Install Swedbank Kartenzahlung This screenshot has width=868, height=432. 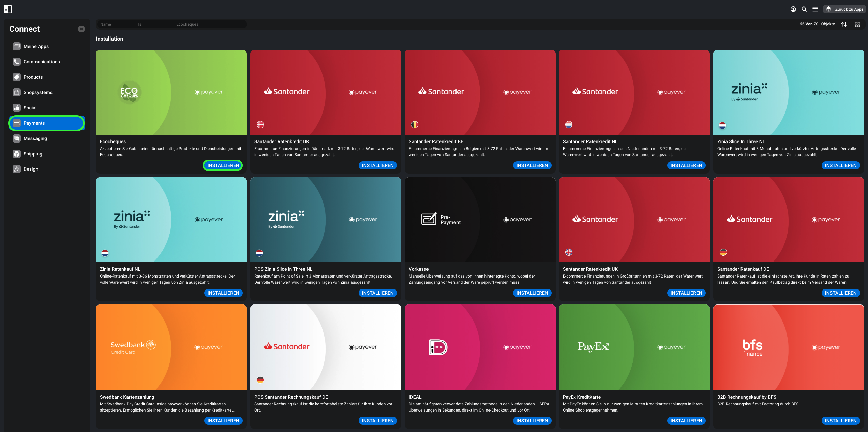[x=223, y=421]
